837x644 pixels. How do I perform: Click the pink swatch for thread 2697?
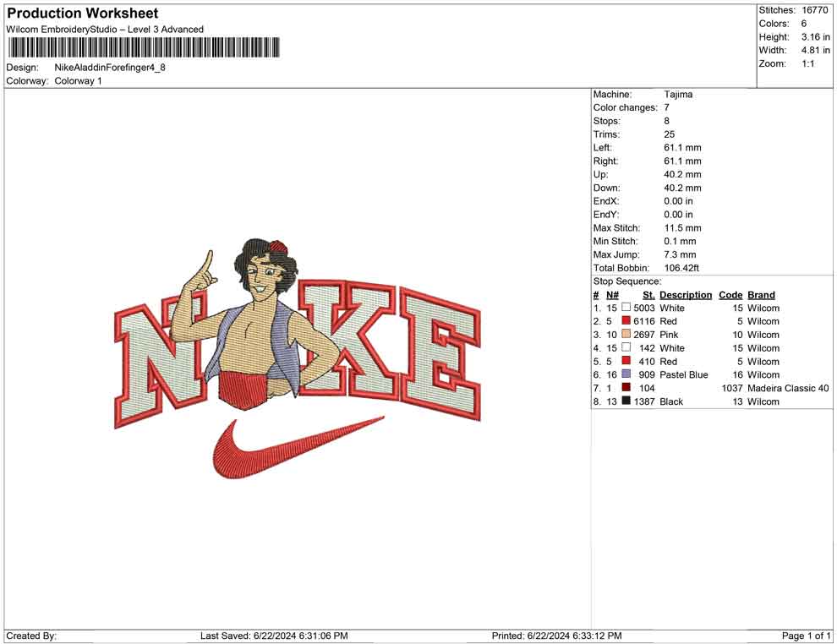[626, 334]
